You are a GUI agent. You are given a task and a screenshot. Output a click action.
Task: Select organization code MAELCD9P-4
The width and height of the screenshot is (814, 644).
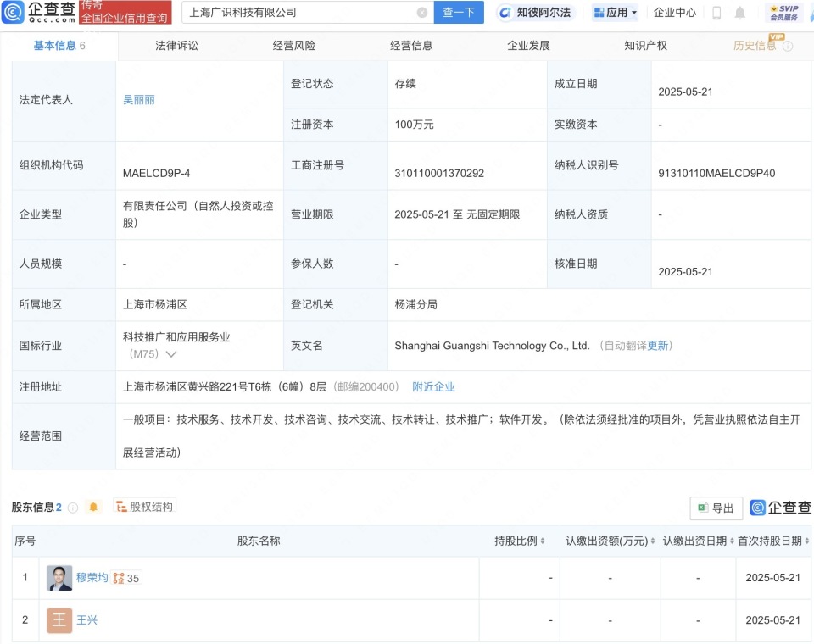pos(156,174)
